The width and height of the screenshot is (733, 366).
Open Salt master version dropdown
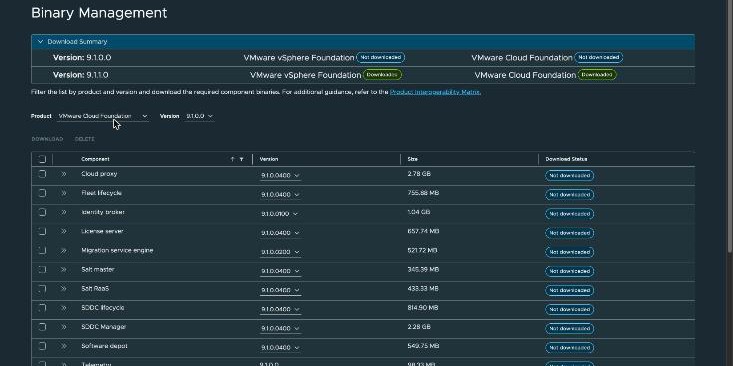280,272
